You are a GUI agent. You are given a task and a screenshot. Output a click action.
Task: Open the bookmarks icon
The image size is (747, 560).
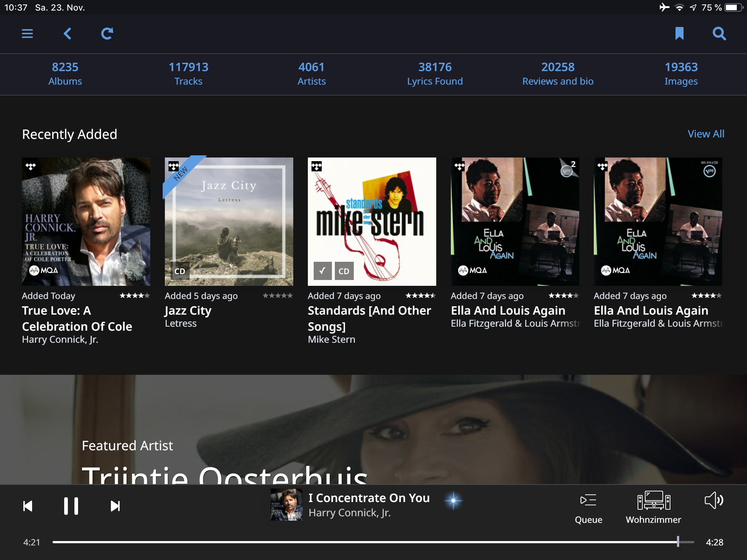(679, 34)
